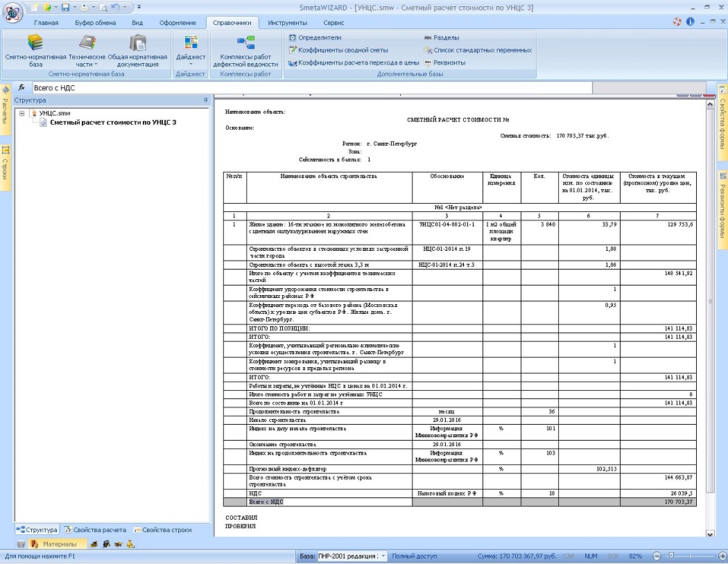Switch to the Структура bottom tab

37,529
